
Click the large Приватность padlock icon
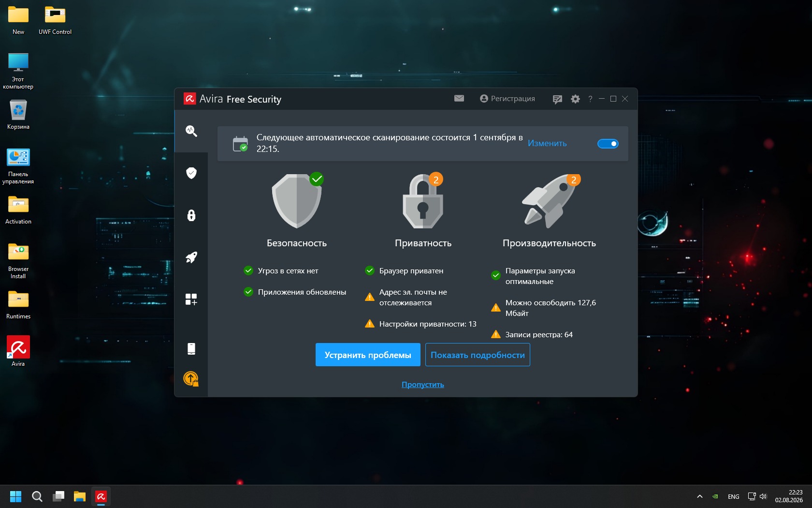pos(423,200)
